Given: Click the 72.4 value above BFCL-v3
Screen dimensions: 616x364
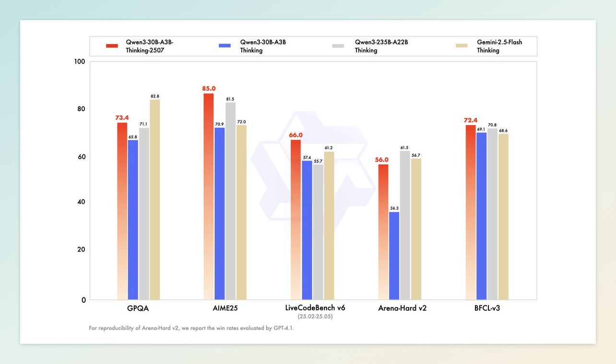Looking at the screenshot, I should [471, 120].
